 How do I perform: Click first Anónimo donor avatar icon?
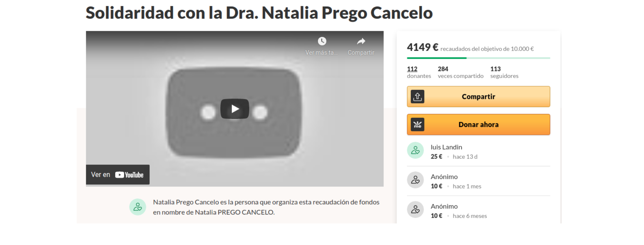(415, 180)
